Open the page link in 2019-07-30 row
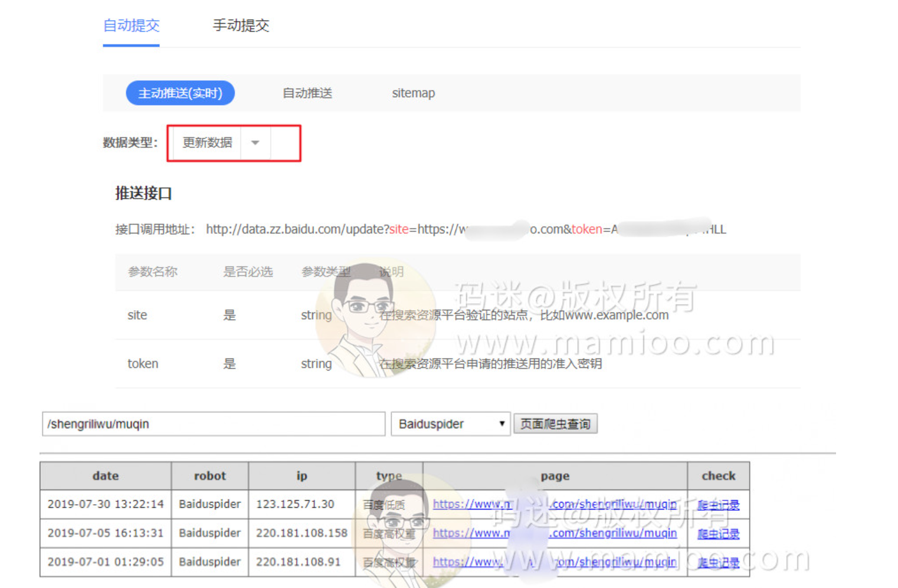The width and height of the screenshot is (898, 588). [555, 504]
